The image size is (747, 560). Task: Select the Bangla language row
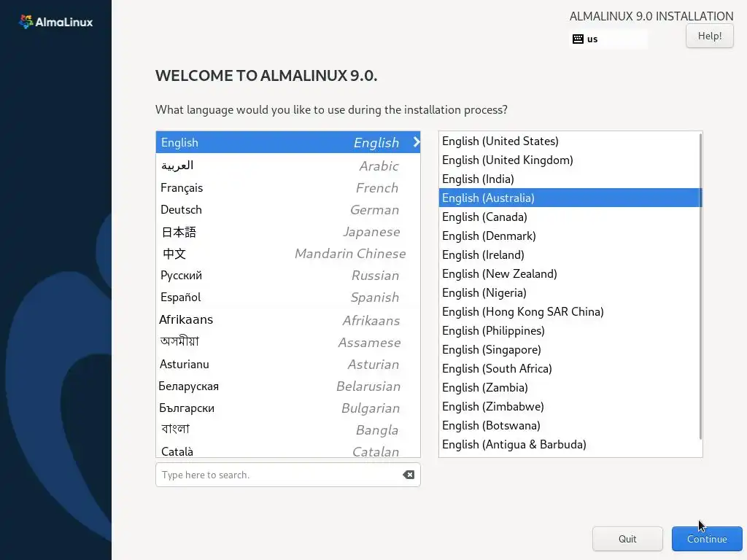[287, 429]
